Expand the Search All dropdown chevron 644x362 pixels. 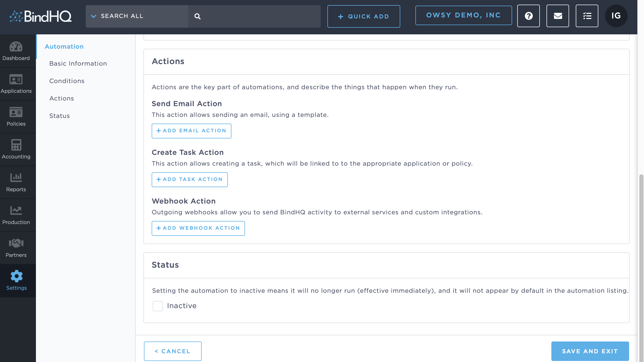click(x=94, y=16)
